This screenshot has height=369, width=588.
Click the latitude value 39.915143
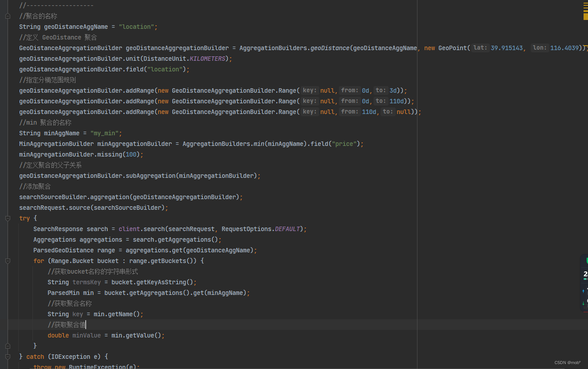point(507,48)
